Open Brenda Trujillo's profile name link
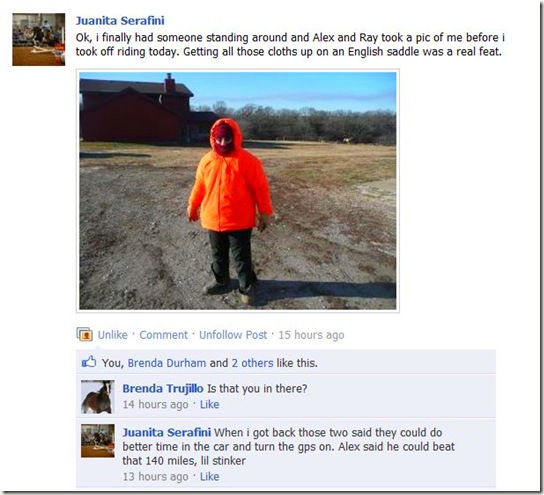 pos(163,389)
